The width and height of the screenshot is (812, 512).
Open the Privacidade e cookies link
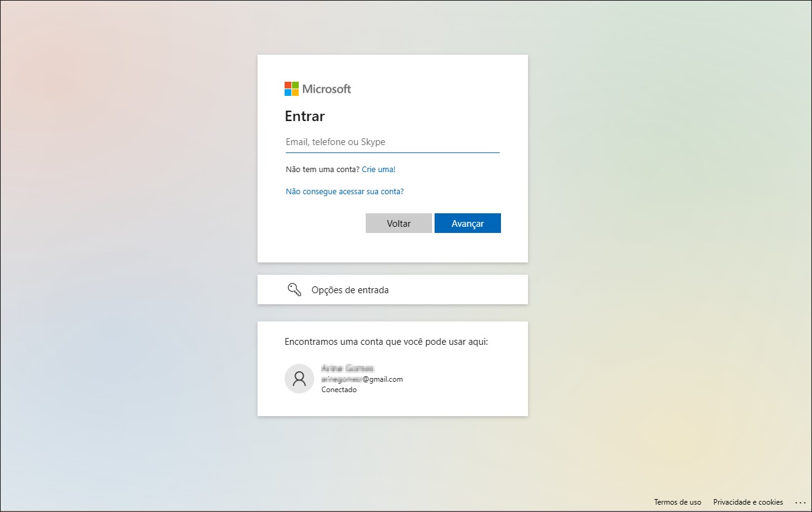click(x=748, y=502)
